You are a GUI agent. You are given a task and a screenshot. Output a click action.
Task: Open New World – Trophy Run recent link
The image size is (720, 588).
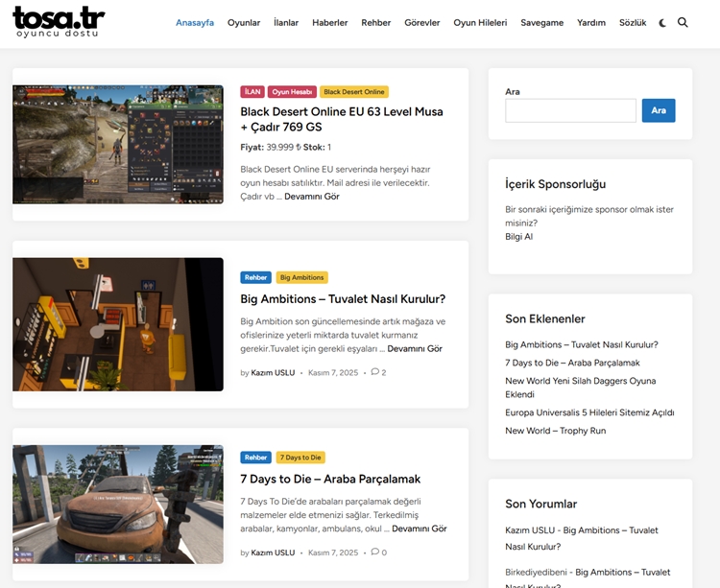pyautogui.click(x=555, y=431)
